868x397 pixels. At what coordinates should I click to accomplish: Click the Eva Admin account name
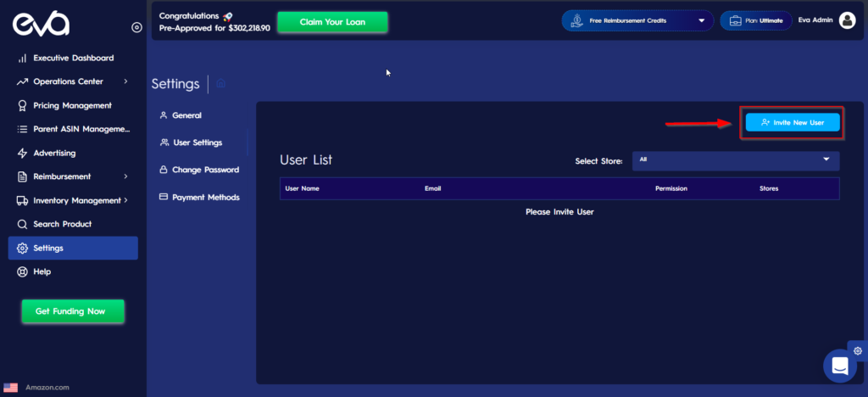[x=815, y=20]
